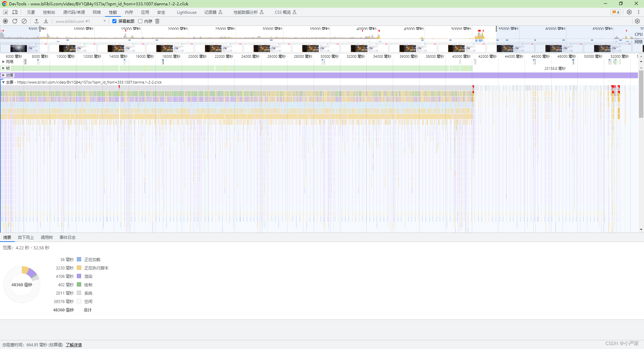Viewport: 644px width, 349px height.
Task: Click the blue Loading legend swatch
Action: click(x=79, y=259)
